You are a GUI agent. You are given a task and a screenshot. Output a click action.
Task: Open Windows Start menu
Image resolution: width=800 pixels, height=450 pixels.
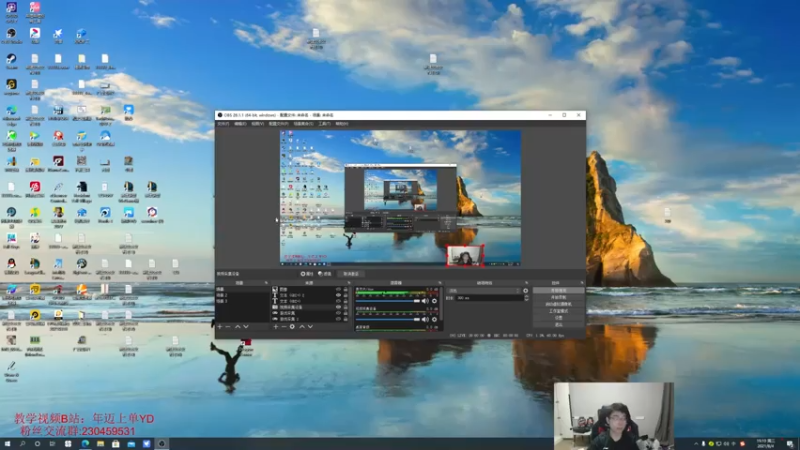pyautogui.click(x=7, y=444)
